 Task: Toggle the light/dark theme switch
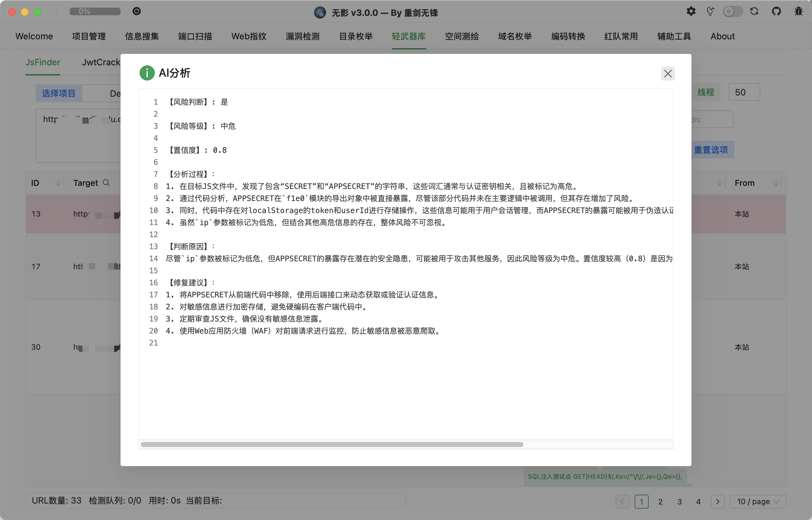point(733,11)
